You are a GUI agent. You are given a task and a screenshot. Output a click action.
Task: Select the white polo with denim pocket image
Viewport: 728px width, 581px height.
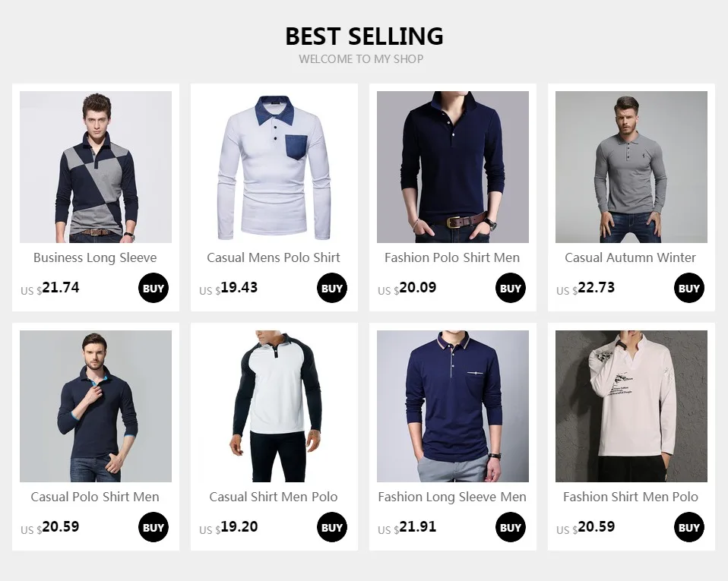pos(274,167)
